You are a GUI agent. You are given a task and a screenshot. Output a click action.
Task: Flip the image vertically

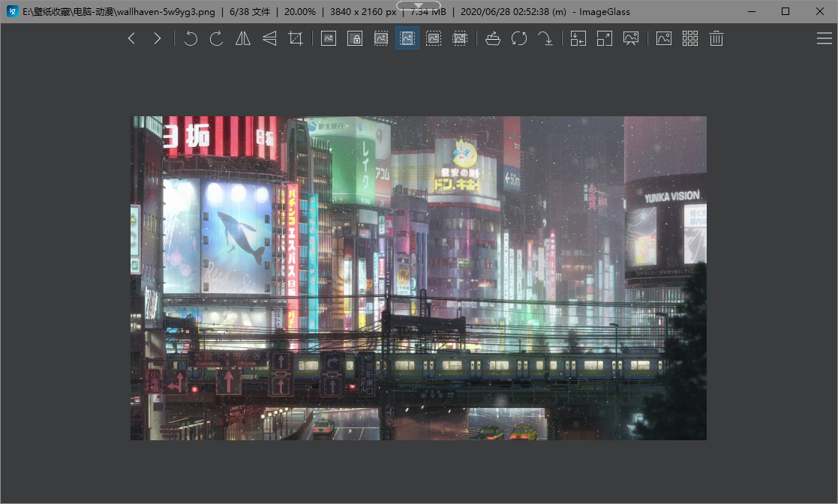pos(269,38)
